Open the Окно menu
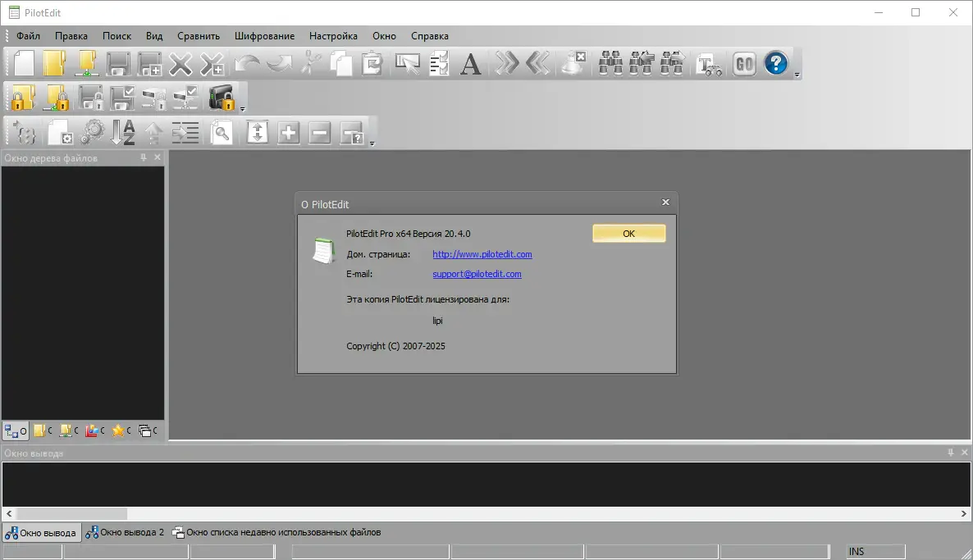 (384, 36)
